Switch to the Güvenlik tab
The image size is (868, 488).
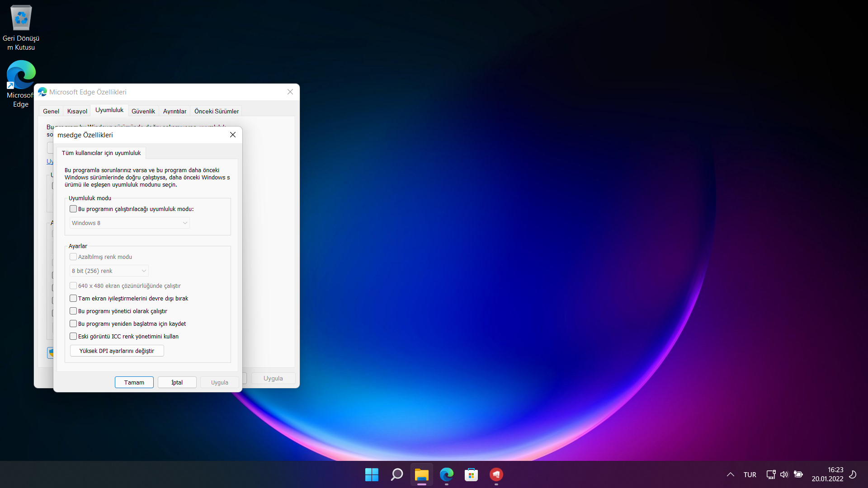click(143, 111)
